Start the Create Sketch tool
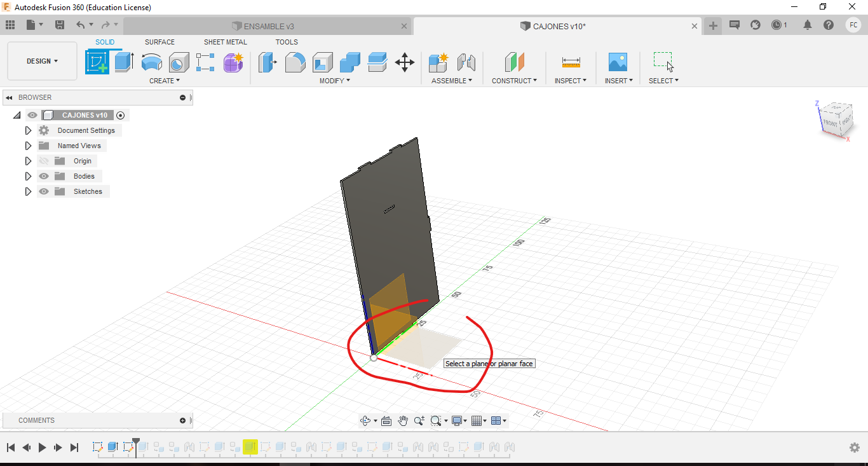The height and width of the screenshot is (466, 868). pos(97,62)
